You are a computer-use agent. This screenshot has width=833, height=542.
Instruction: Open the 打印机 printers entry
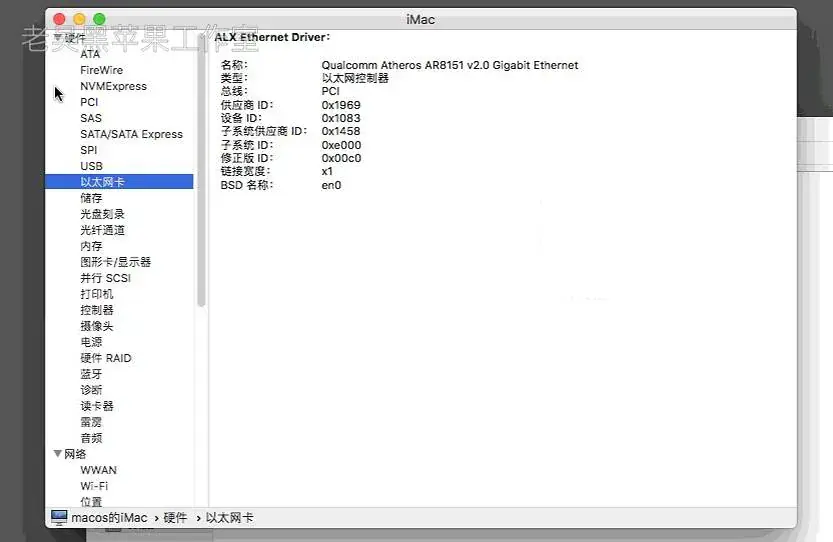97,294
